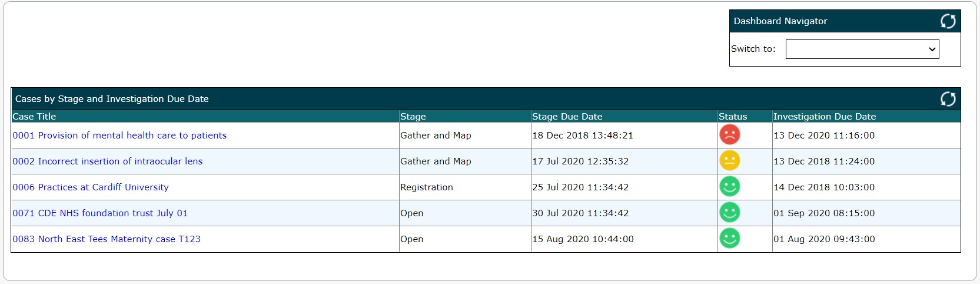The image size is (980, 284).
Task: Click green smiley for case 0071
Action: pyautogui.click(x=729, y=213)
